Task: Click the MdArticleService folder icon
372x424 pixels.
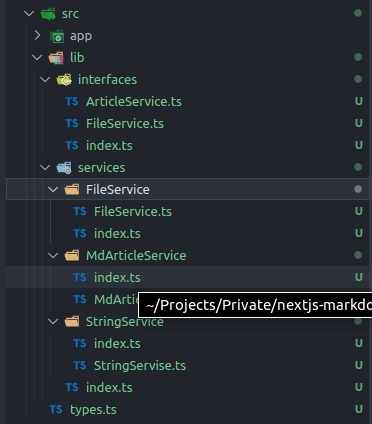Action: (x=72, y=256)
